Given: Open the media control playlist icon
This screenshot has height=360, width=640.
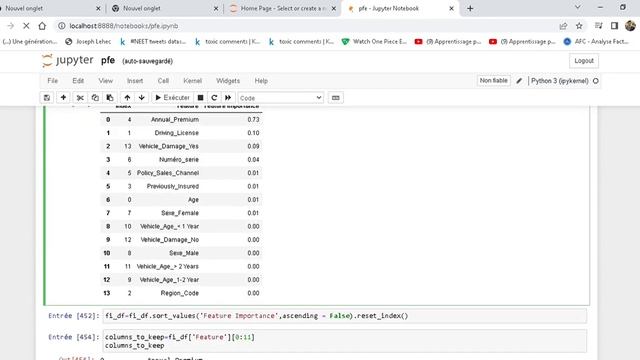Looking at the screenshot, I should 598,26.
